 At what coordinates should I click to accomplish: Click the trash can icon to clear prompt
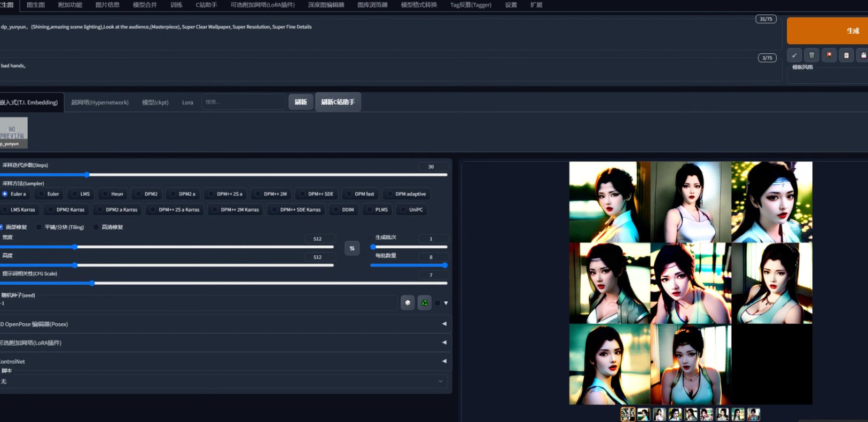point(811,55)
